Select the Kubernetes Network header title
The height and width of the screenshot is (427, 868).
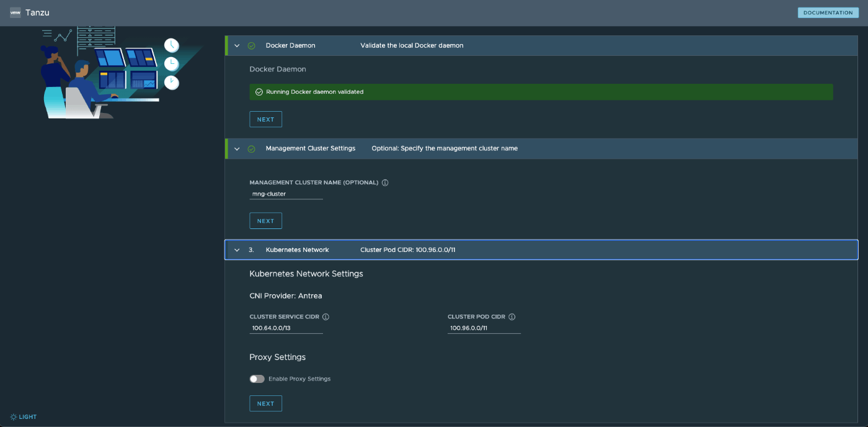coord(297,249)
